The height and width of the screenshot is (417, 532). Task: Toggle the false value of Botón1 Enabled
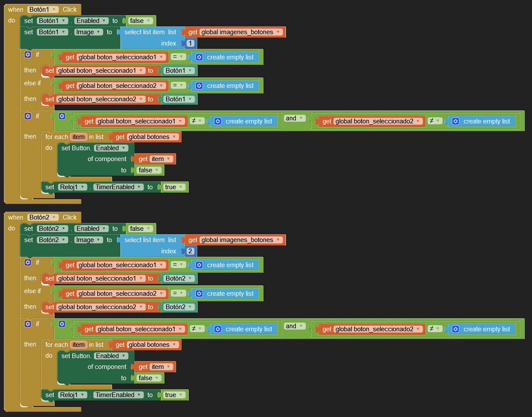[x=140, y=21]
